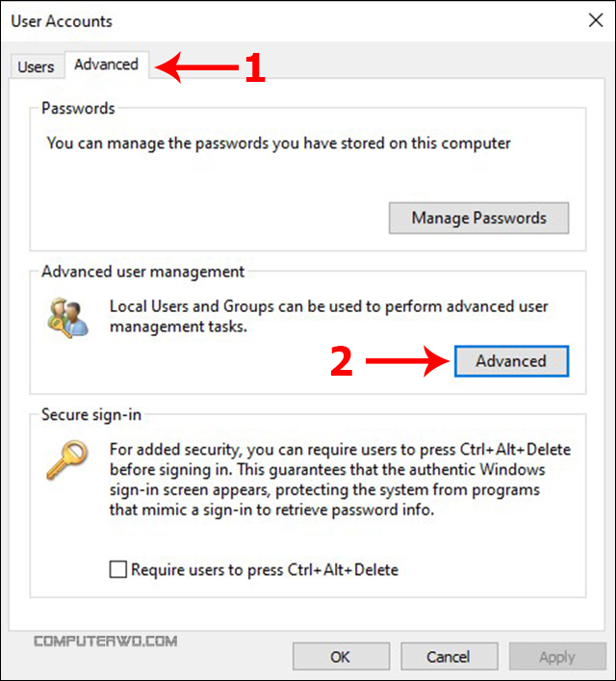616x681 pixels.
Task: Open Advanced user management via the Advanced button
Action: point(510,361)
